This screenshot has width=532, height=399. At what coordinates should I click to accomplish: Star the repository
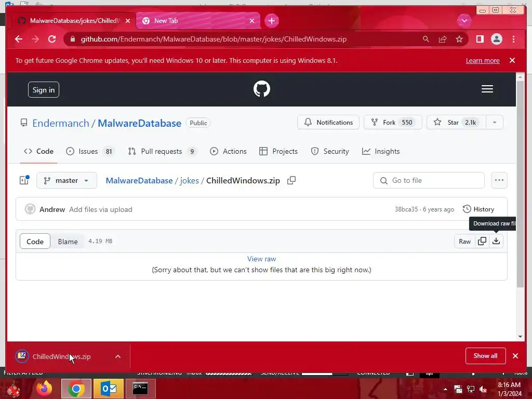(456, 122)
